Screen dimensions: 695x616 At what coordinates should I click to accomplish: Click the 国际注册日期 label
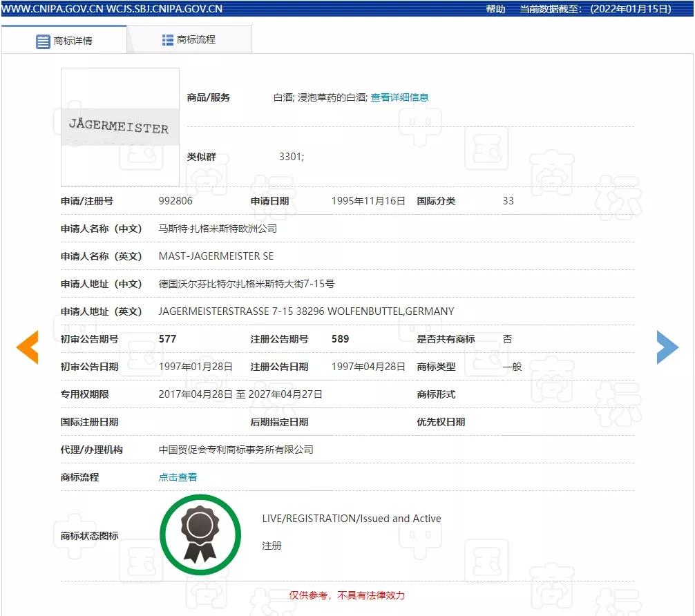tap(90, 422)
